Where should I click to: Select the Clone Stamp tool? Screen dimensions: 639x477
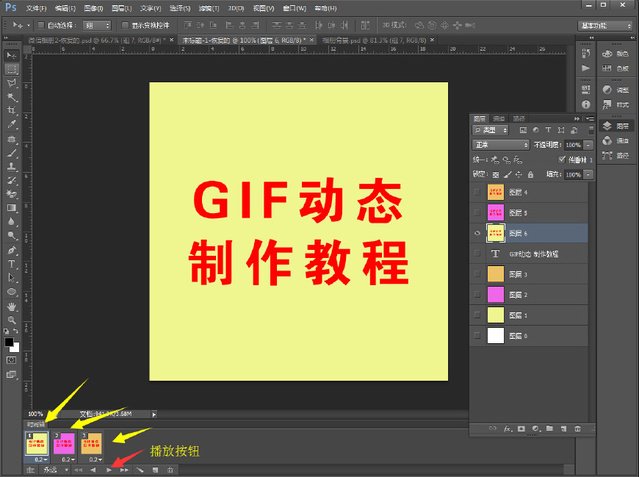pyautogui.click(x=11, y=167)
